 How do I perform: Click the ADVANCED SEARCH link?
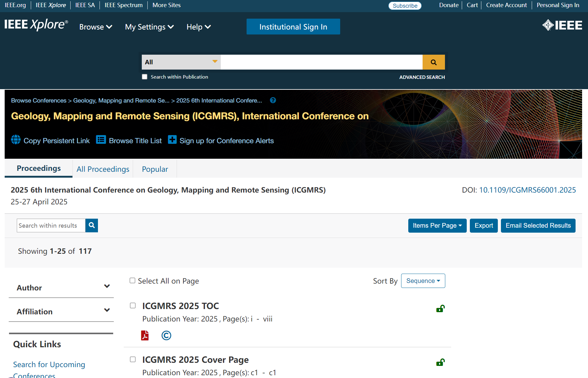pyautogui.click(x=422, y=77)
